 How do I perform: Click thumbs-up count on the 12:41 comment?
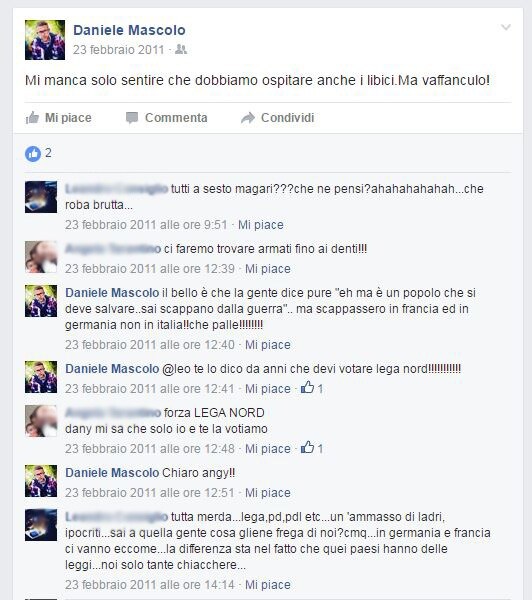(312, 388)
